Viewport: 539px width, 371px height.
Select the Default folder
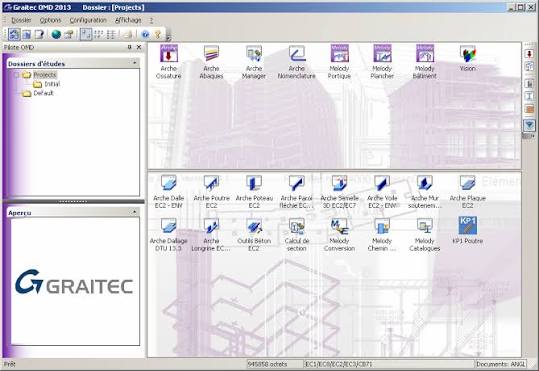(43, 93)
